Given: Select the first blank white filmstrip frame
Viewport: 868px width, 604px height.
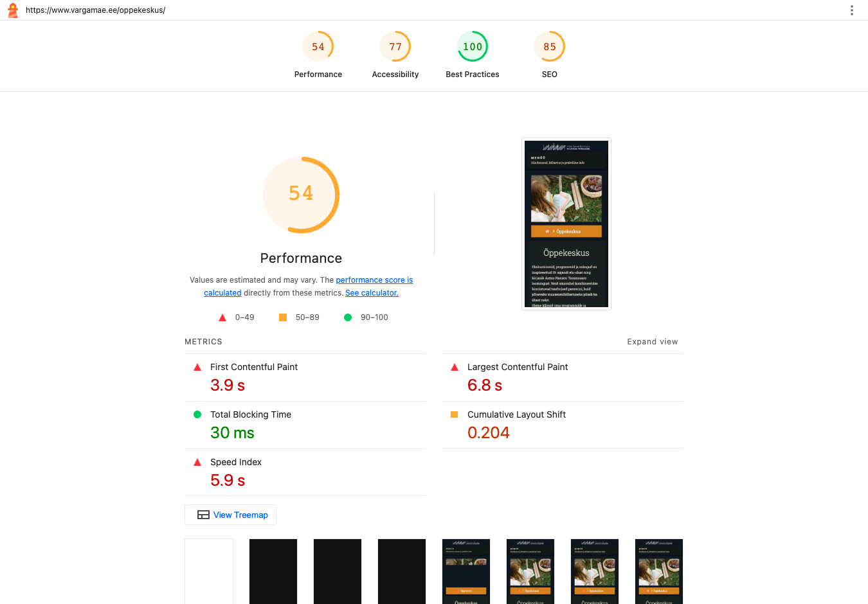Looking at the screenshot, I should 209,571.
